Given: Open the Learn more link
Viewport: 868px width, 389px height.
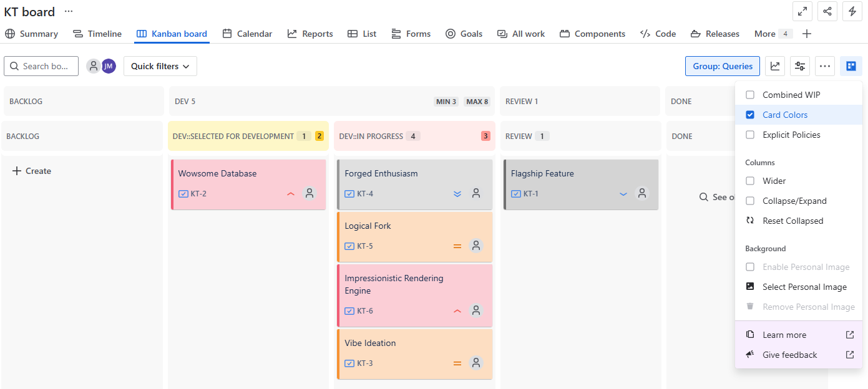Looking at the screenshot, I should (x=784, y=335).
